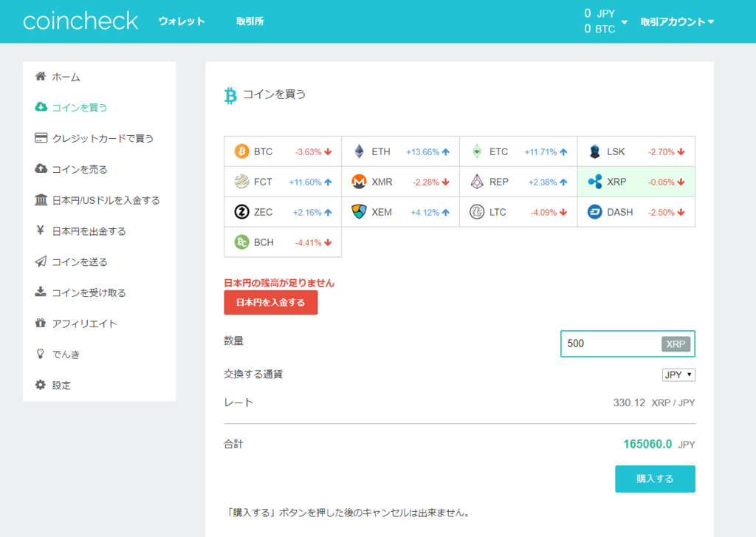Select コインを受け取る in the sidebar

[x=89, y=293]
